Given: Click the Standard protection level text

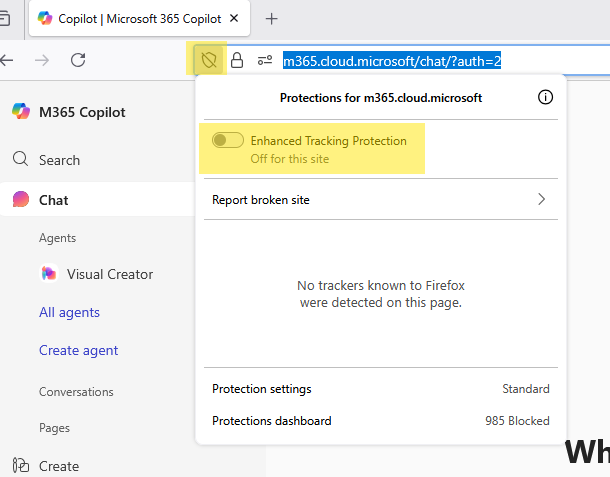Looking at the screenshot, I should point(526,389).
